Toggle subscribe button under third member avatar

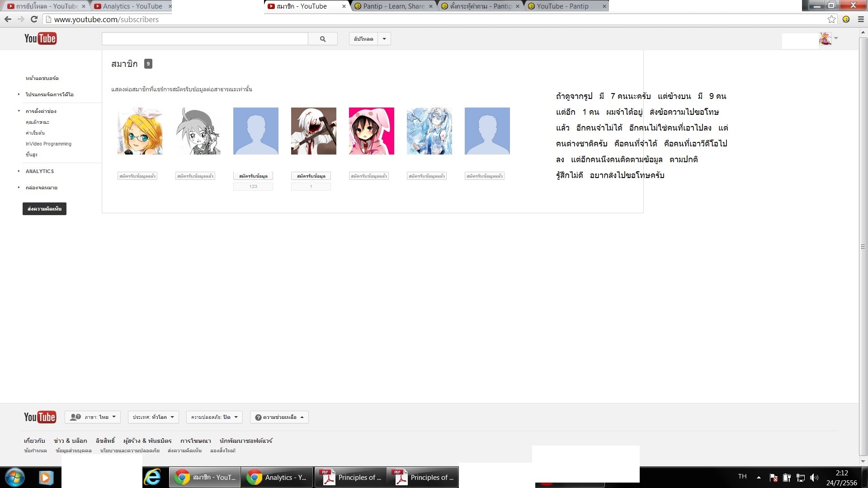[x=253, y=176]
